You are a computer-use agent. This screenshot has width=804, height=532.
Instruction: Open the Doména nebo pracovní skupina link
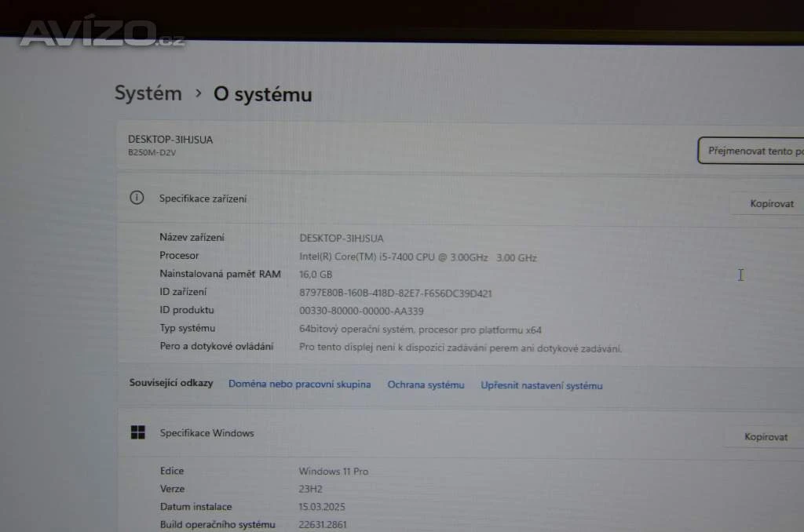(299, 384)
